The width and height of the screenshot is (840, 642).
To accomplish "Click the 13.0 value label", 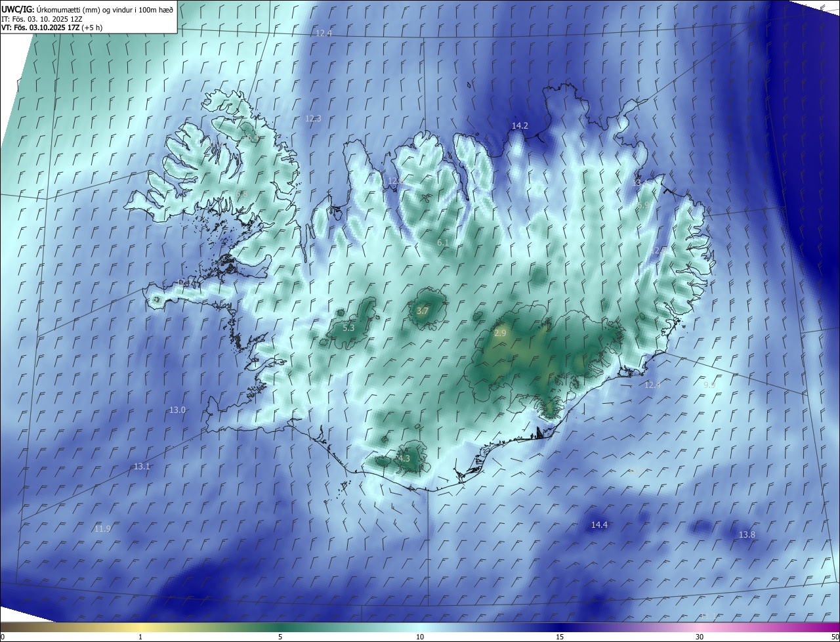I will 177,410.
